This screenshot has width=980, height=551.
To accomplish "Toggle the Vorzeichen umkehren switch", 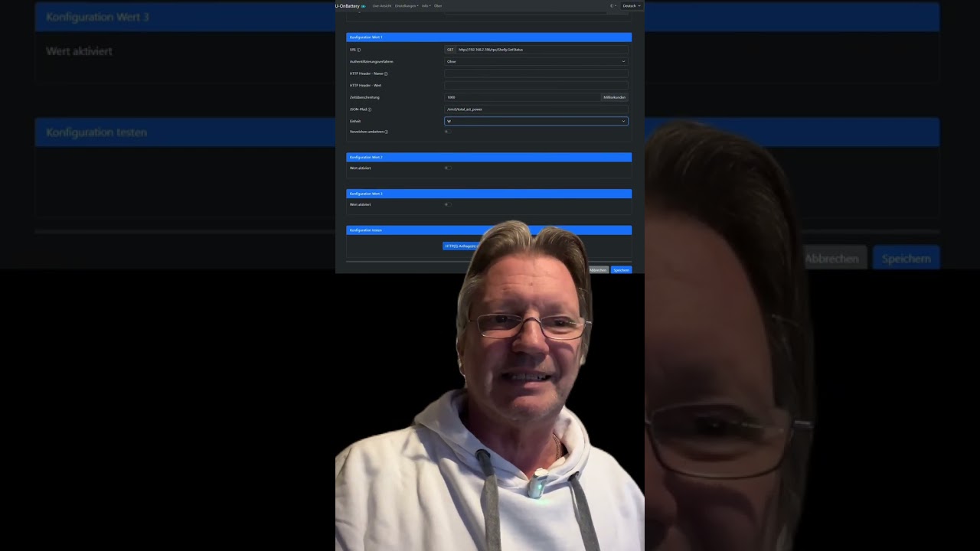I will (448, 132).
